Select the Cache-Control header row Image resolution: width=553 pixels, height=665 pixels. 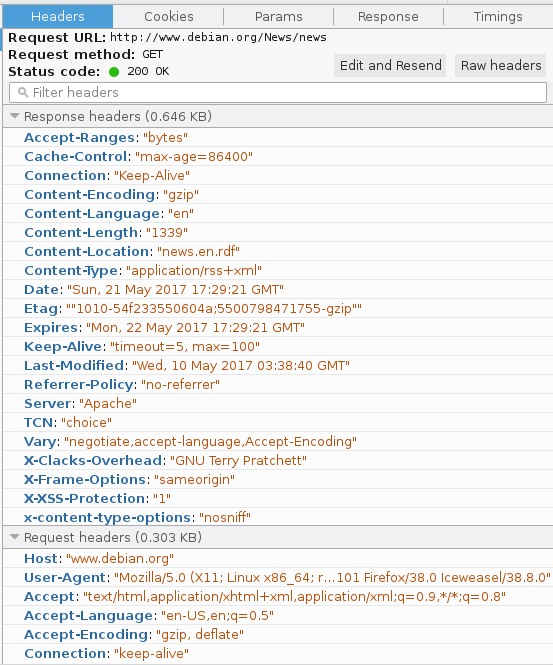pyautogui.click(x=278, y=156)
